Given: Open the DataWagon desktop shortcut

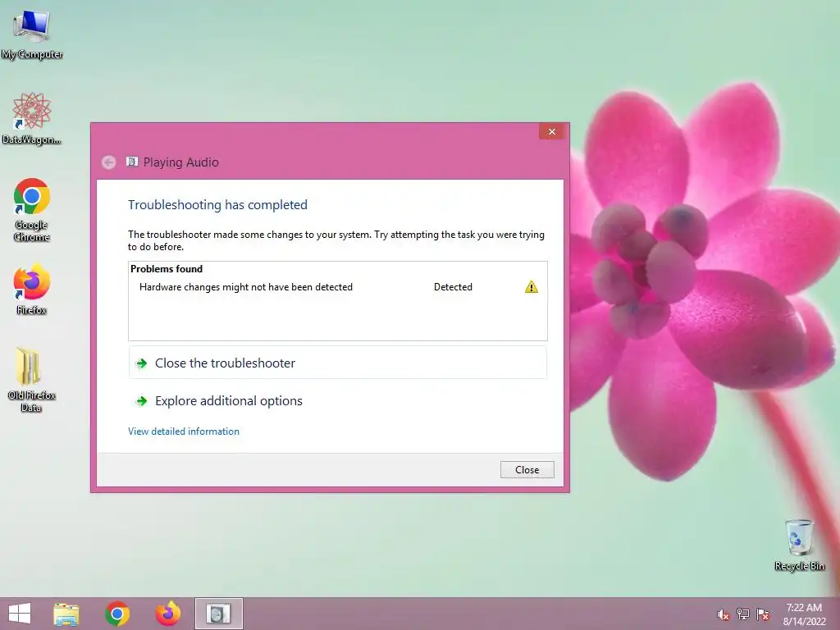Looking at the screenshot, I should pos(32,118).
